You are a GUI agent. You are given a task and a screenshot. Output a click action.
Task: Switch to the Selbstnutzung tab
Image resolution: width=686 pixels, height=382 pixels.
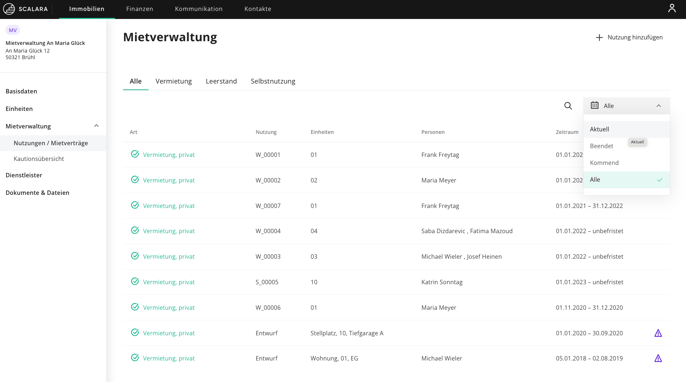click(273, 81)
